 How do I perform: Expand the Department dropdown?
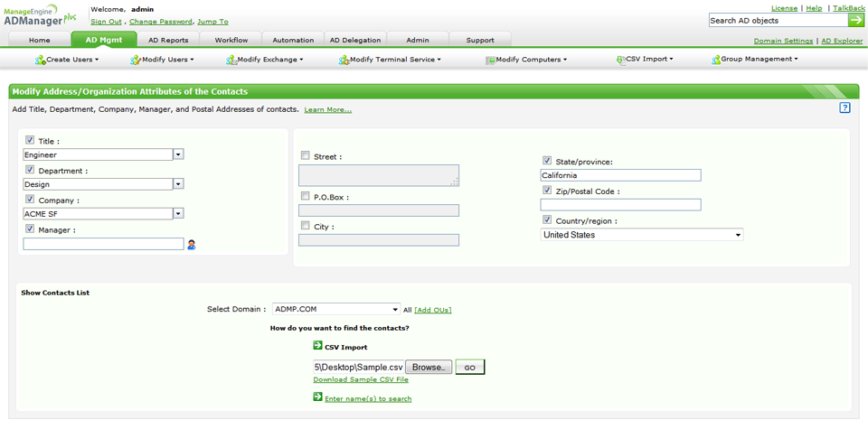click(x=178, y=184)
